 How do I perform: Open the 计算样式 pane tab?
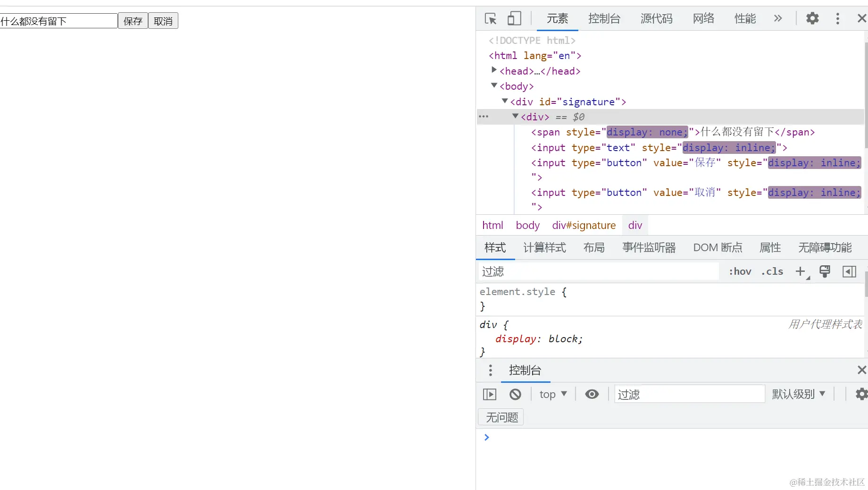coord(545,247)
